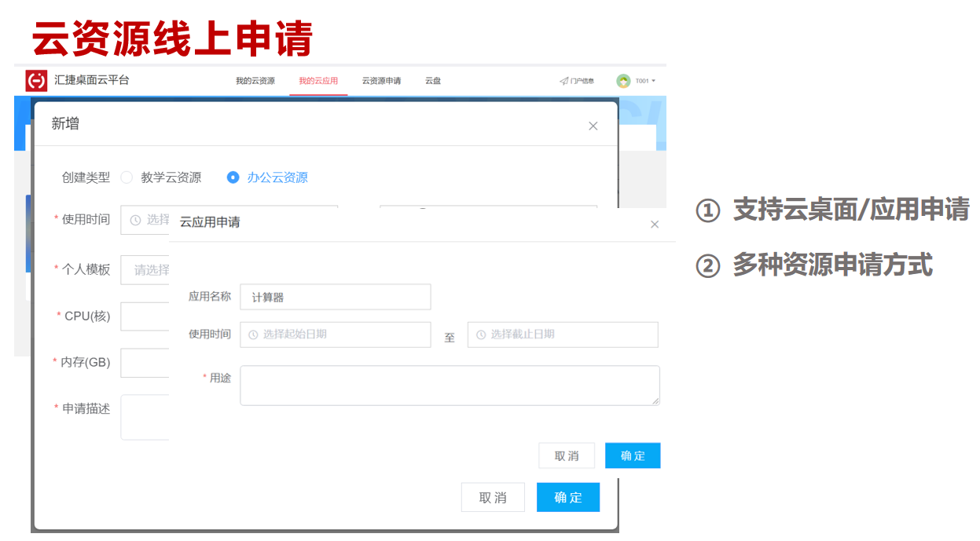Click 确定 in the 云应用申请 dialog
Screen dimensions: 980x541
pyautogui.click(x=632, y=455)
